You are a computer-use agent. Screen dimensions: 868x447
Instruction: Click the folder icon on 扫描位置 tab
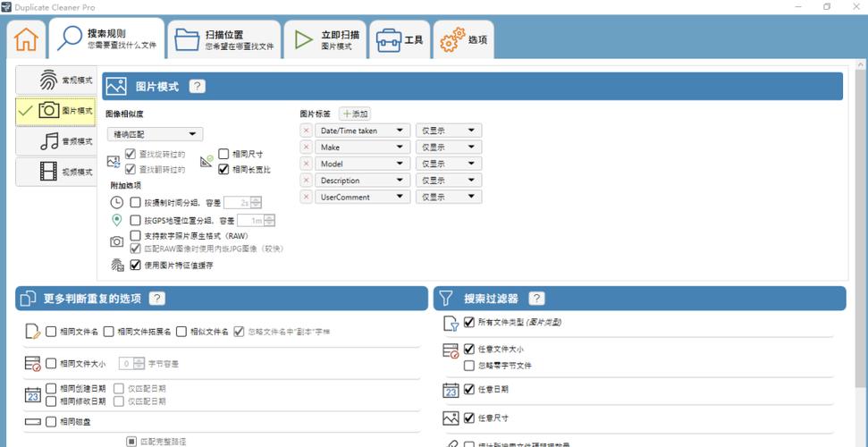[x=187, y=39]
